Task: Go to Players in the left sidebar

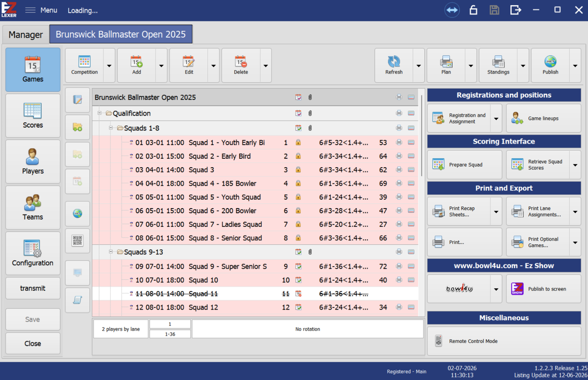Action: (33, 162)
